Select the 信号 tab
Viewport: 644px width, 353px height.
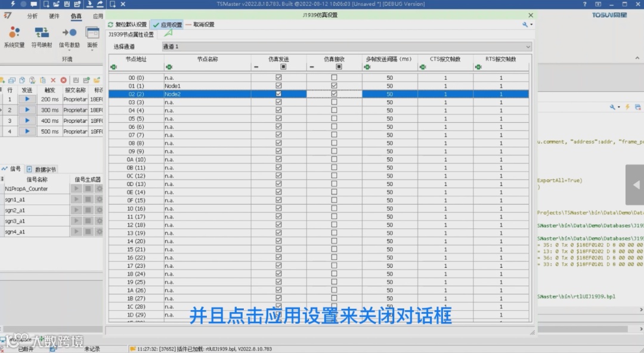pos(11,169)
